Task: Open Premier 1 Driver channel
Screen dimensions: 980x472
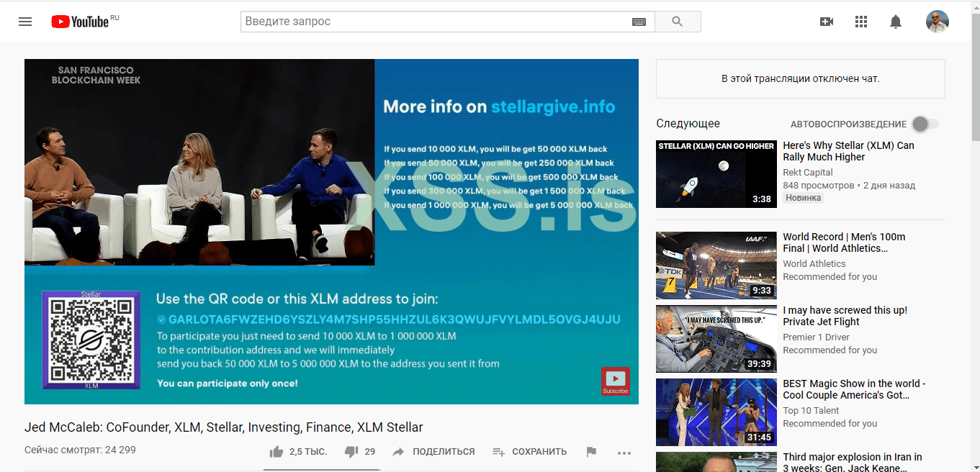Action: (816, 337)
